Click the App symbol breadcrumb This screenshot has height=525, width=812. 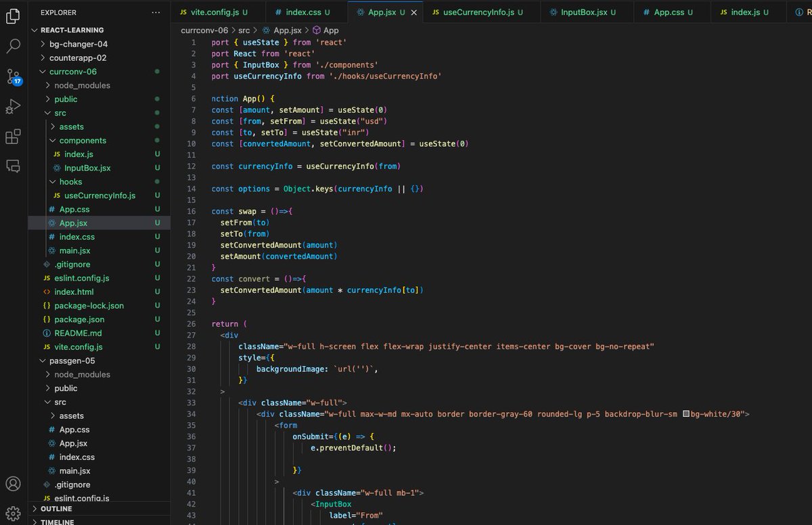tap(325, 30)
